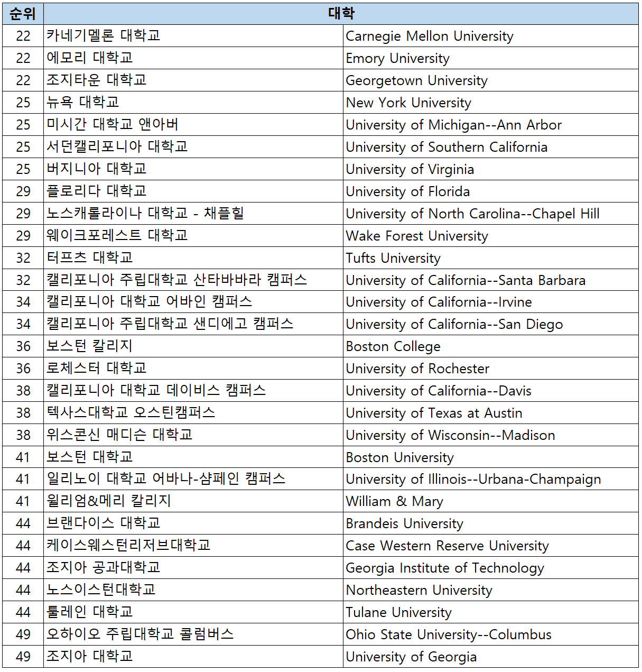The height and width of the screenshot is (672, 642).
Task: Select the cell 노스이스턴대학교
Action: (193, 590)
